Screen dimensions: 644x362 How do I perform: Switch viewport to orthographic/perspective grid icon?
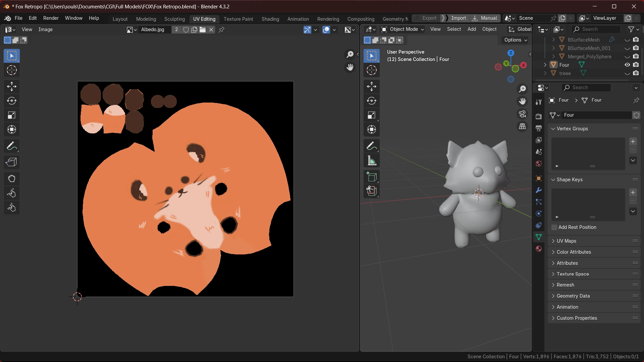522,126
